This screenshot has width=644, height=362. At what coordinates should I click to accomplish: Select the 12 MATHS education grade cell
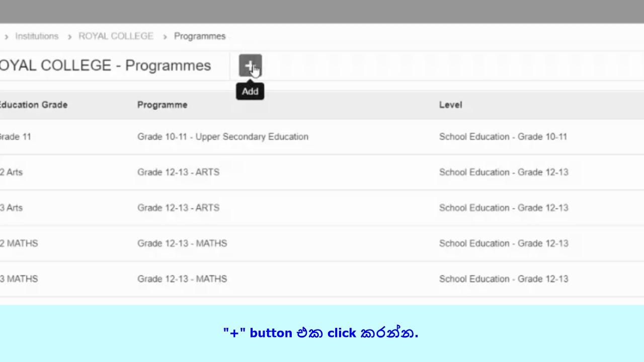click(x=19, y=243)
